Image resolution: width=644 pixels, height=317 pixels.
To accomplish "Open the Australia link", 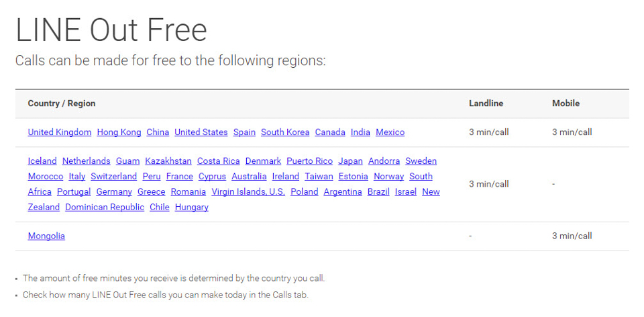I will pyautogui.click(x=249, y=177).
